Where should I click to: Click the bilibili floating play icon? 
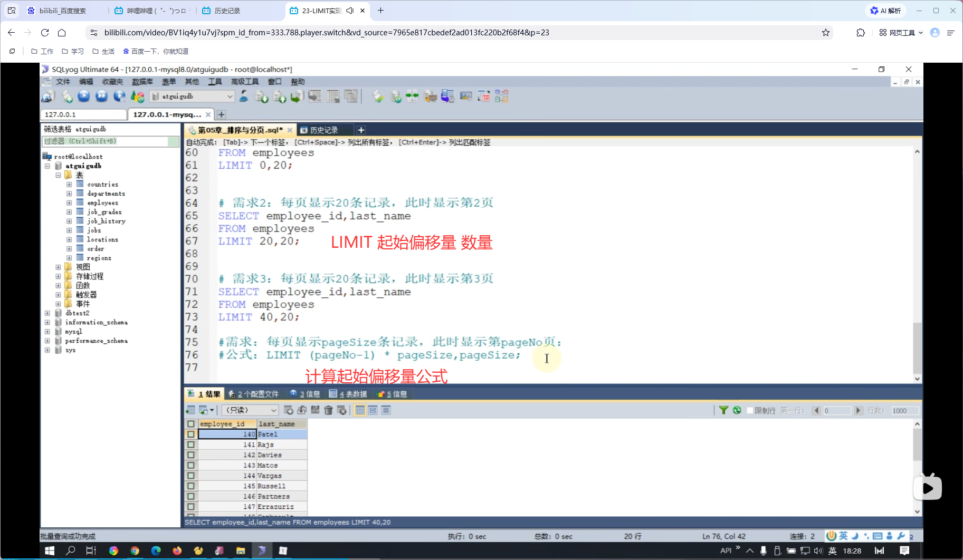click(x=928, y=487)
